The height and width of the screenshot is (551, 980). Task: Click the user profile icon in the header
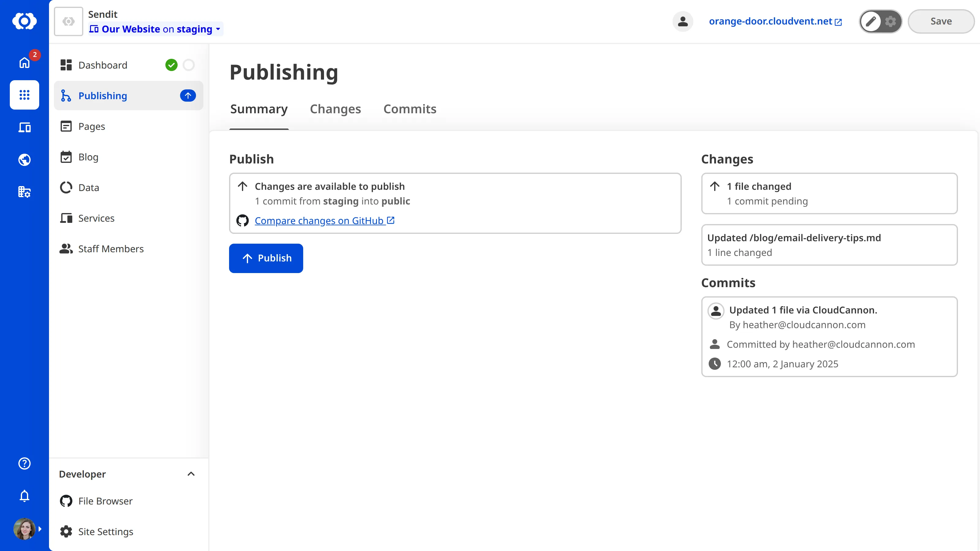point(683,21)
